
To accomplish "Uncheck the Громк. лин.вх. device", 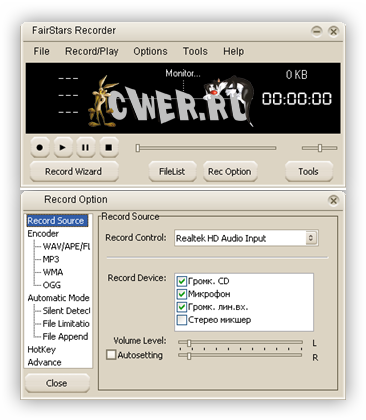I will (182, 307).
